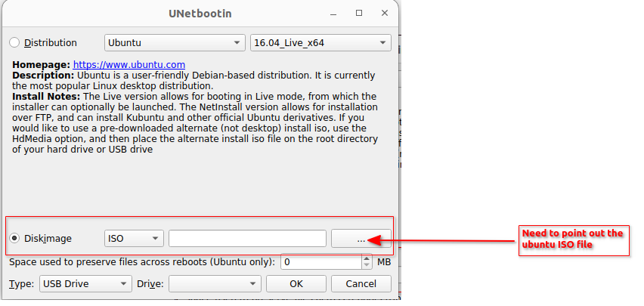The width and height of the screenshot is (644, 306).
Task: Click the Cancel button
Action: click(x=361, y=284)
